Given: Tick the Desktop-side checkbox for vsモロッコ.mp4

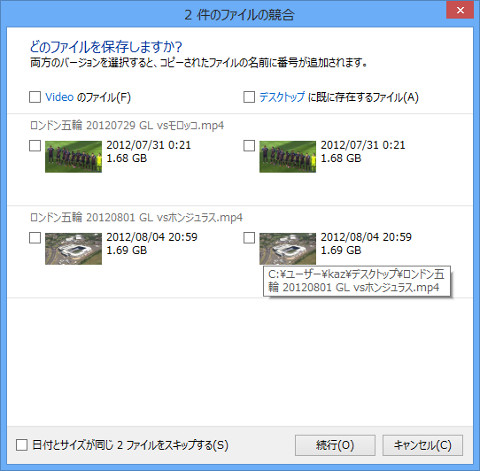Looking at the screenshot, I should pos(249,146).
